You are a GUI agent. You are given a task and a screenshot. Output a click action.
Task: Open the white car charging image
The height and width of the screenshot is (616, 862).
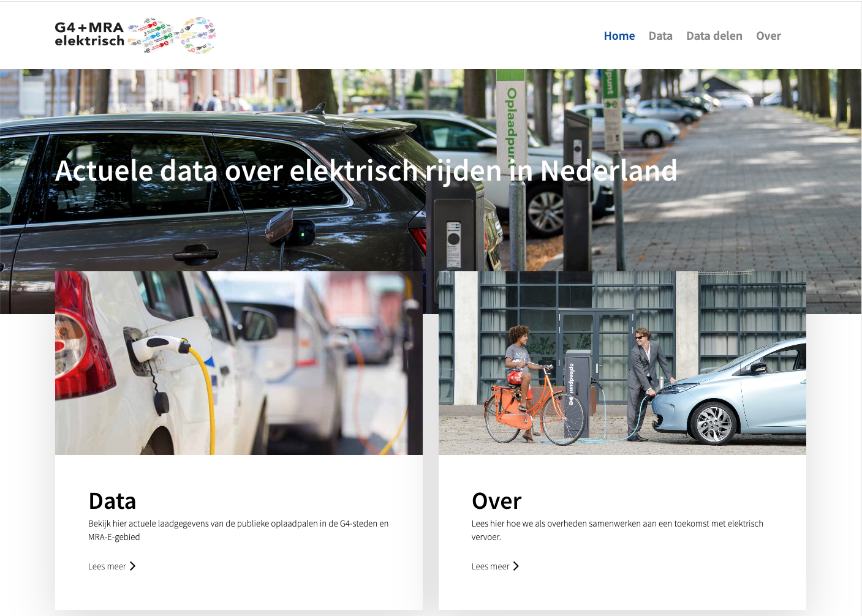click(239, 362)
